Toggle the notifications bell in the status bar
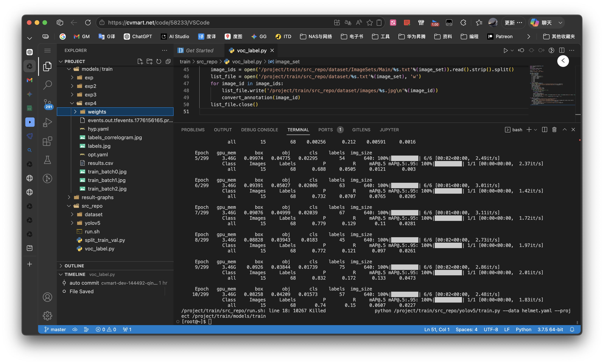The width and height of the screenshot is (604, 364). tap(572, 329)
